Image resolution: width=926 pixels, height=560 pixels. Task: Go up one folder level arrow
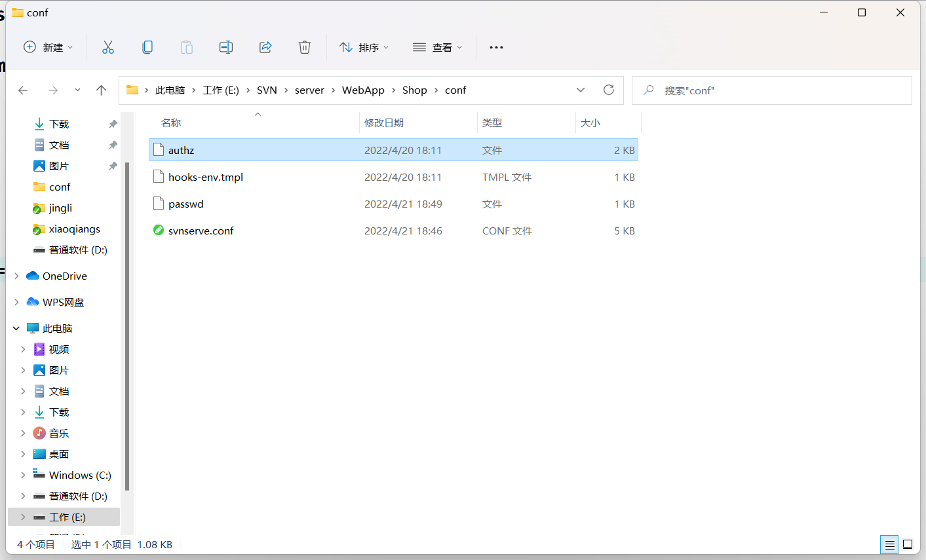pos(101,90)
